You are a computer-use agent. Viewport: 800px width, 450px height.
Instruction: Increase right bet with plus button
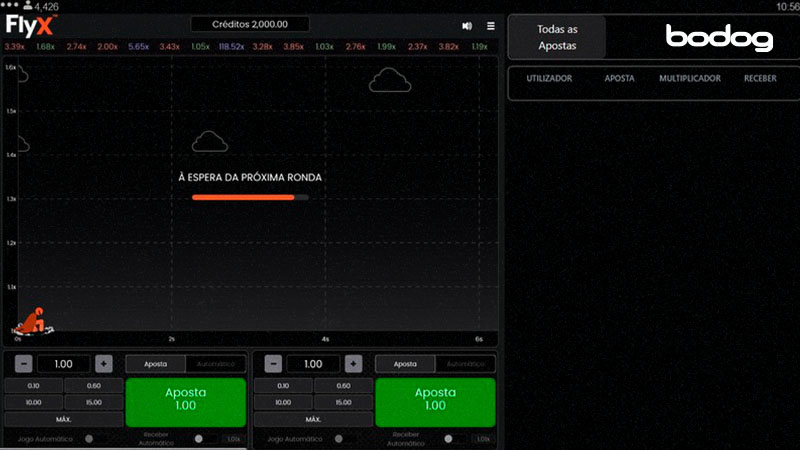tap(353, 364)
